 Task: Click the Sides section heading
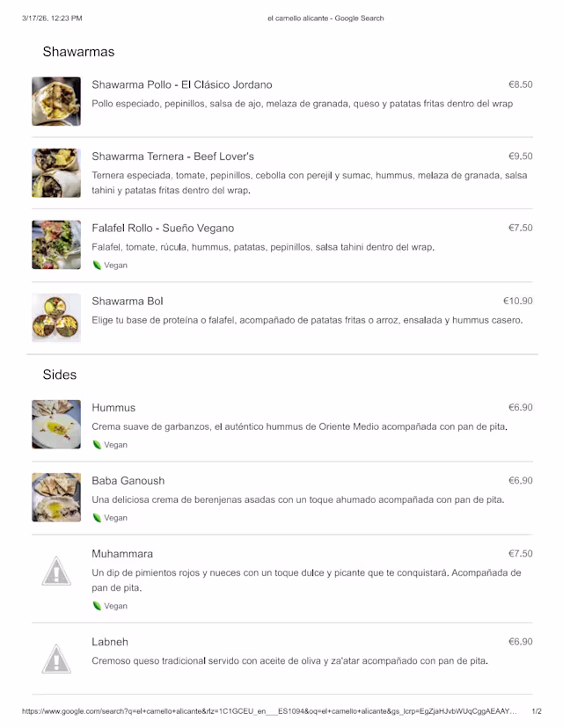click(x=60, y=375)
